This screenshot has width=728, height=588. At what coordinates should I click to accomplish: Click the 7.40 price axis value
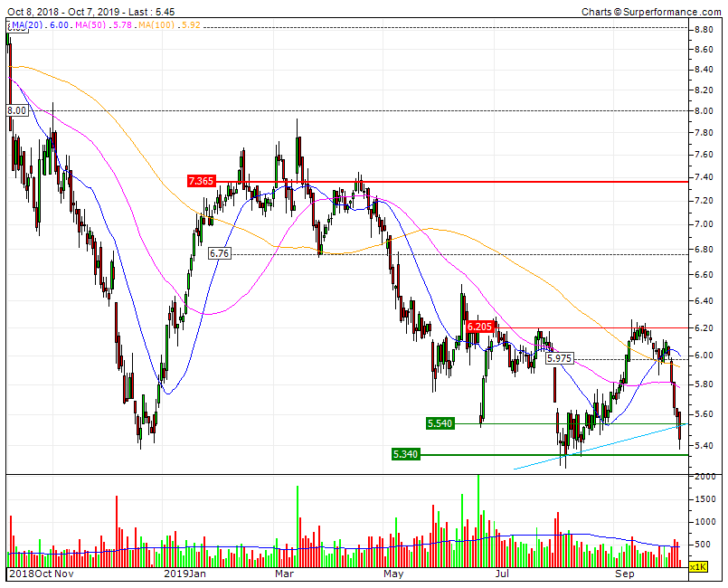[704, 177]
